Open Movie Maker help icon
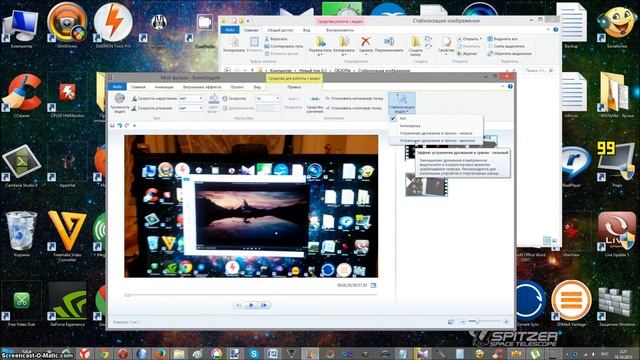 click(x=510, y=87)
